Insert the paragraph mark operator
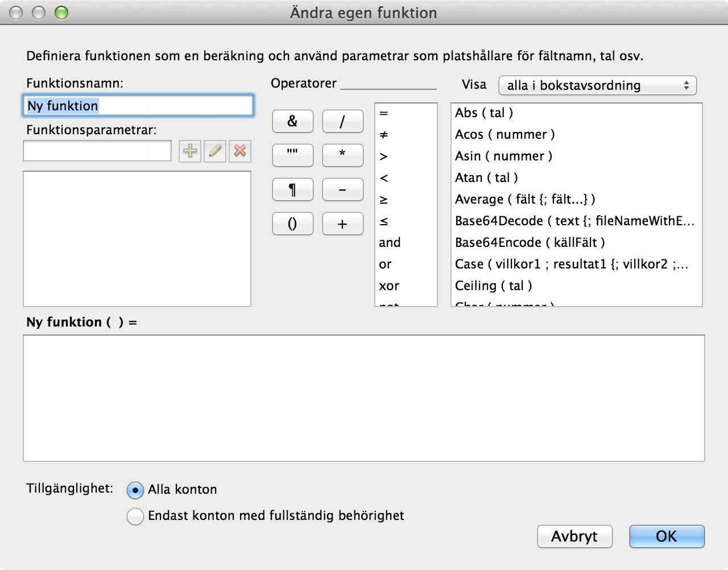728x570 pixels. 292,189
